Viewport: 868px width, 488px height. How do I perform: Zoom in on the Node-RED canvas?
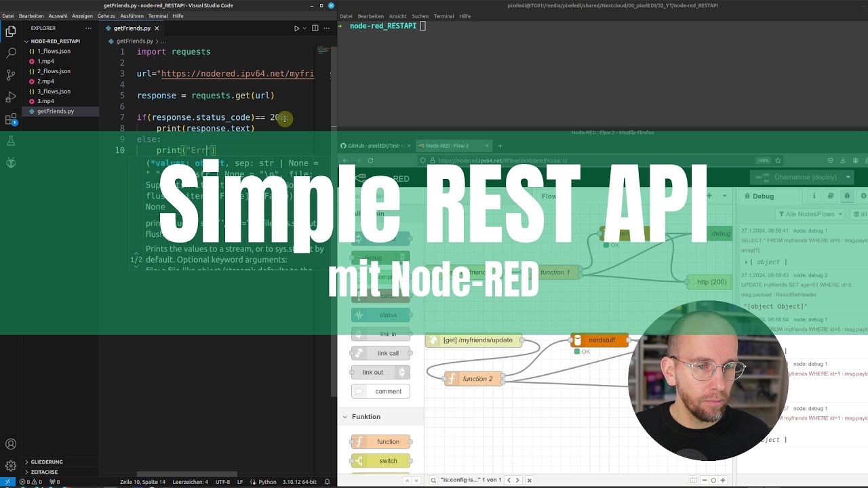(723, 480)
